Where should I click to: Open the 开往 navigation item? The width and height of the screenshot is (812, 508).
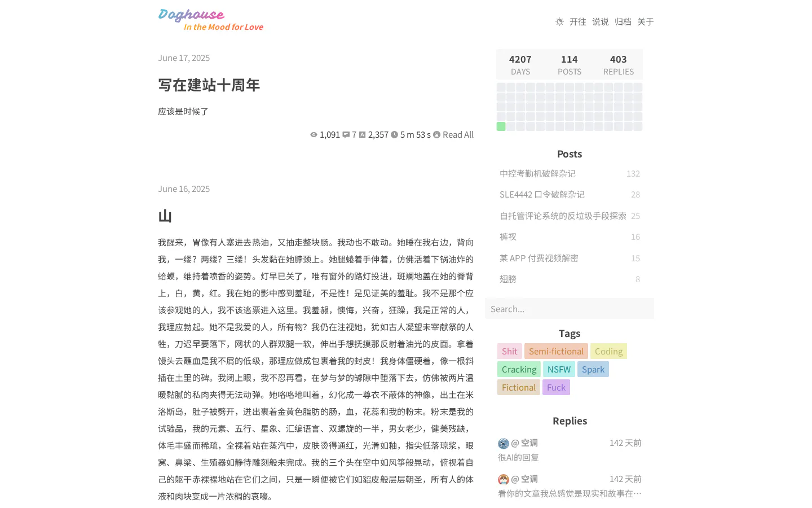pyautogui.click(x=578, y=22)
